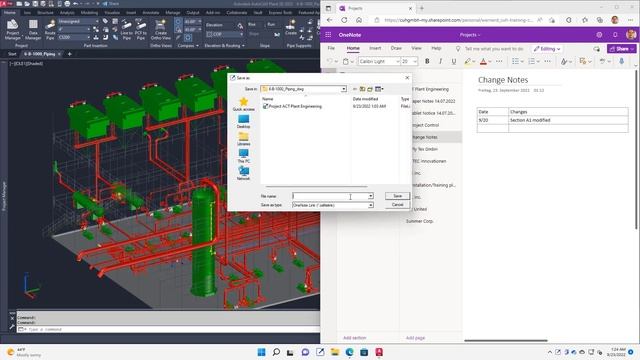Click the dictate microphone icon in OneNote

click(622, 61)
